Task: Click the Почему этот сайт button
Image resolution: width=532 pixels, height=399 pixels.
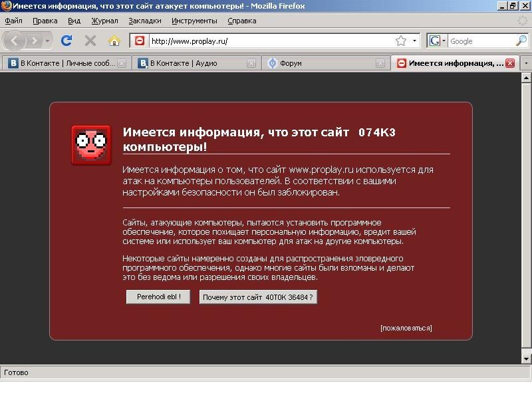Action: 258,297
